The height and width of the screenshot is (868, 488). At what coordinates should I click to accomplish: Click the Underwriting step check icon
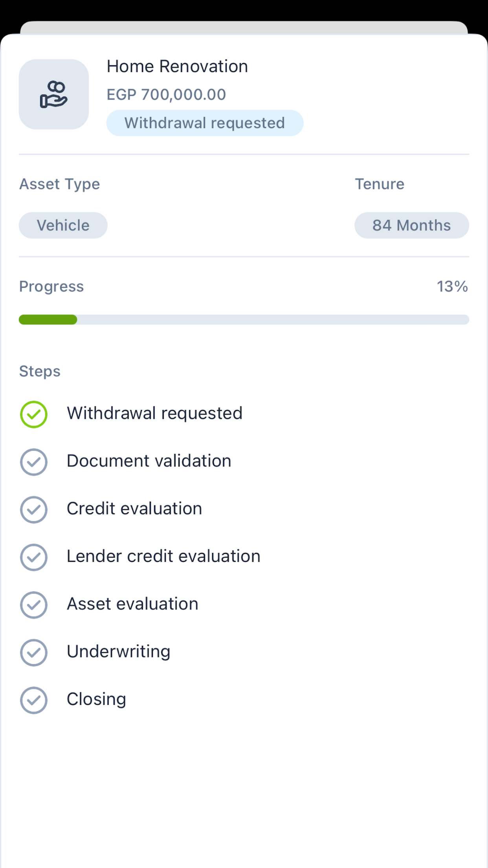[x=34, y=653]
